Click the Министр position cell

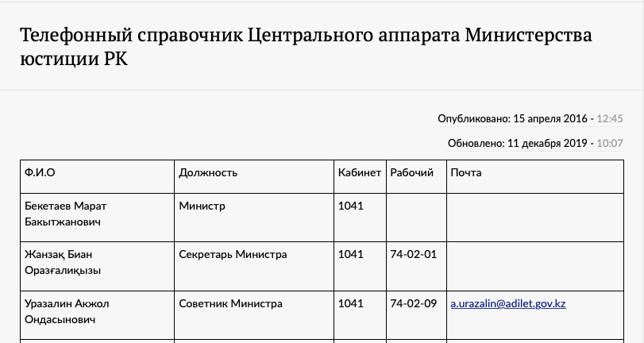[x=202, y=206]
